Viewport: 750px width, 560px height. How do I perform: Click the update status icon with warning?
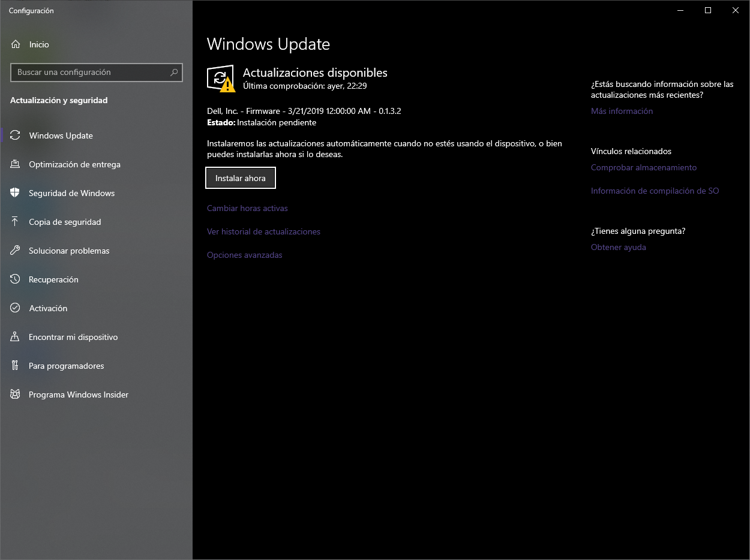click(x=221, y=79)
